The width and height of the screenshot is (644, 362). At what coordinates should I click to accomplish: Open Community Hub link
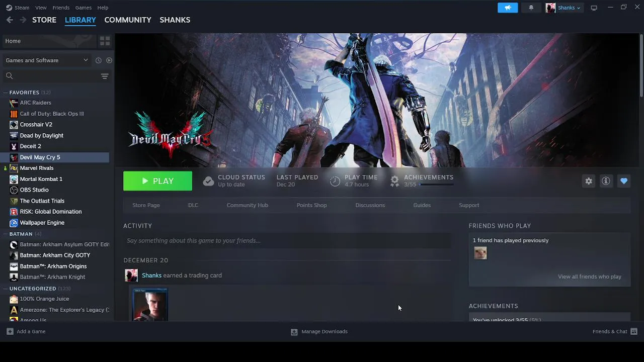247,205
